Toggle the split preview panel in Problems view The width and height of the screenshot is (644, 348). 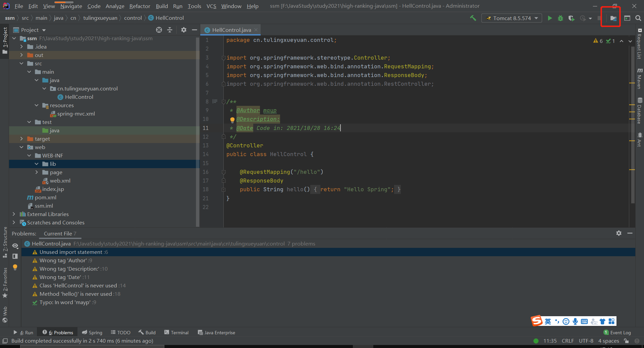coord(15,256)
